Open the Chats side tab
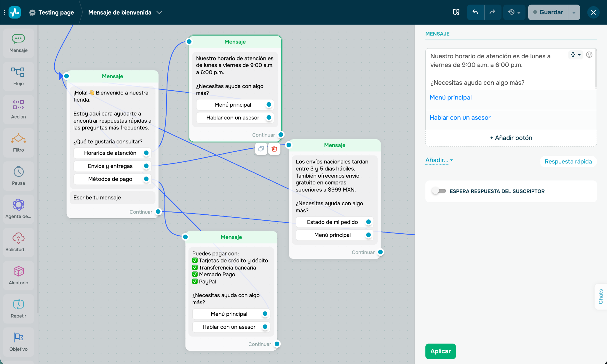The image size is (607, 364). click(601, 296)
